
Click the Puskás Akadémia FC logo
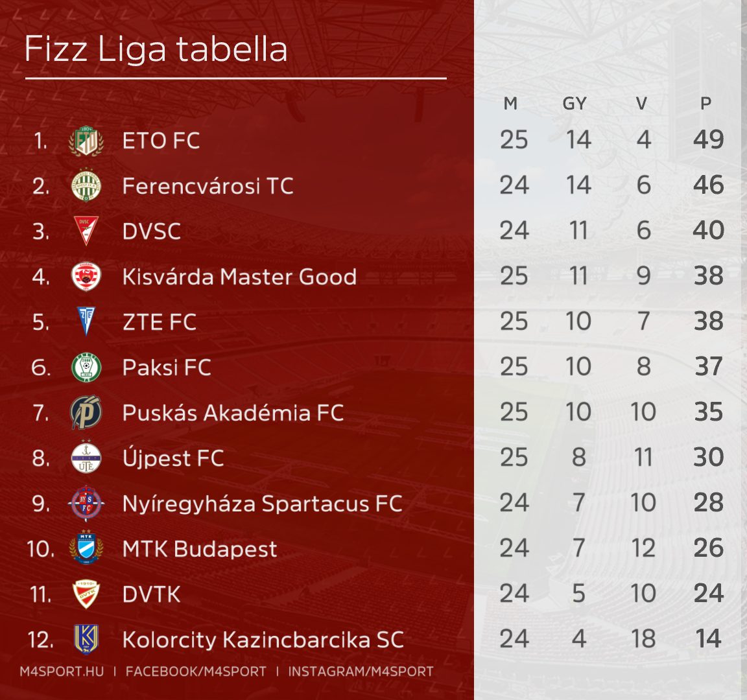point(86,413)
